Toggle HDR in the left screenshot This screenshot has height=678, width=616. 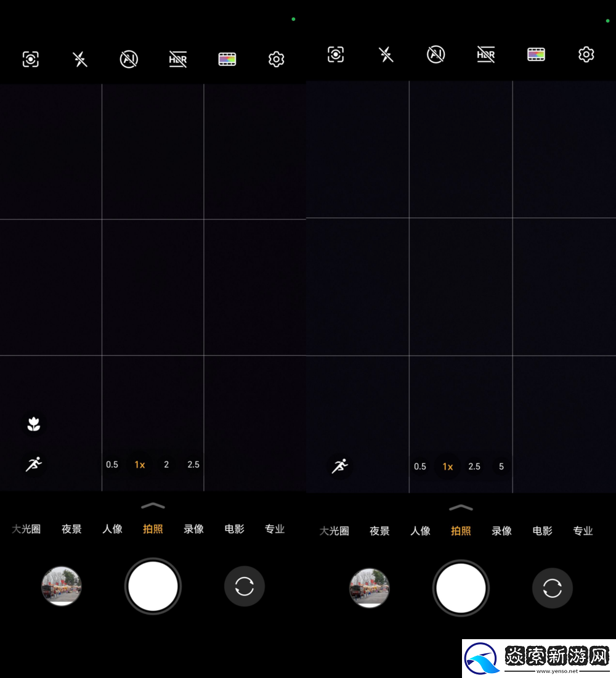click(178, 59)
